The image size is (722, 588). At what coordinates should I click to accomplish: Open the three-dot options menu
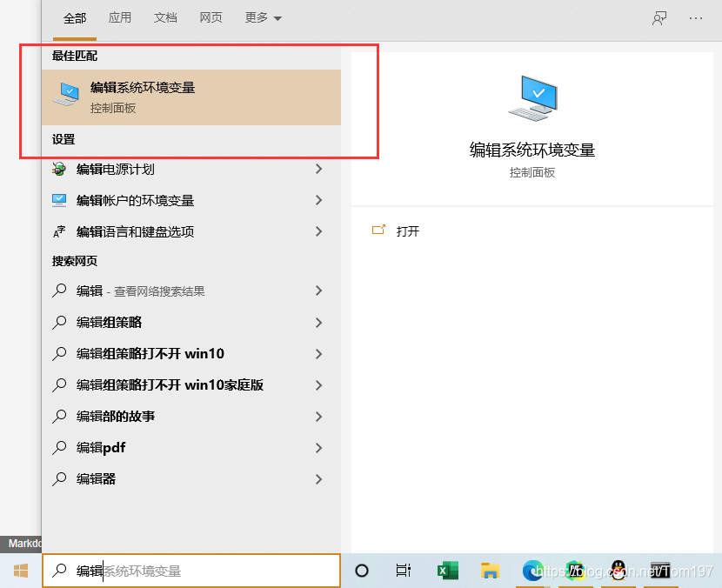(x=696, y=18)
